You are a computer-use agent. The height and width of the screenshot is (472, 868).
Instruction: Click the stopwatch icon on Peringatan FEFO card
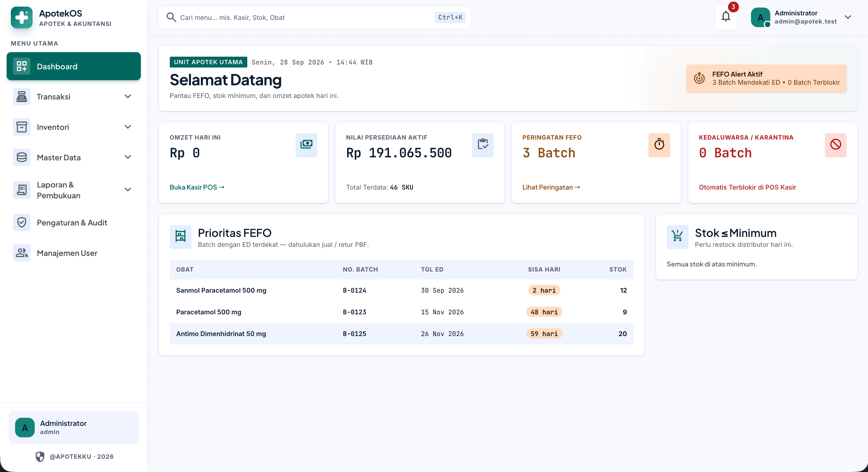(659, 145)
